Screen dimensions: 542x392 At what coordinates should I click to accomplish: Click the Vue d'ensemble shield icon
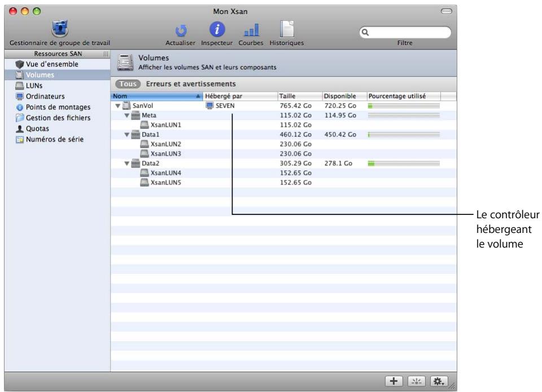(x=20, y=64)
